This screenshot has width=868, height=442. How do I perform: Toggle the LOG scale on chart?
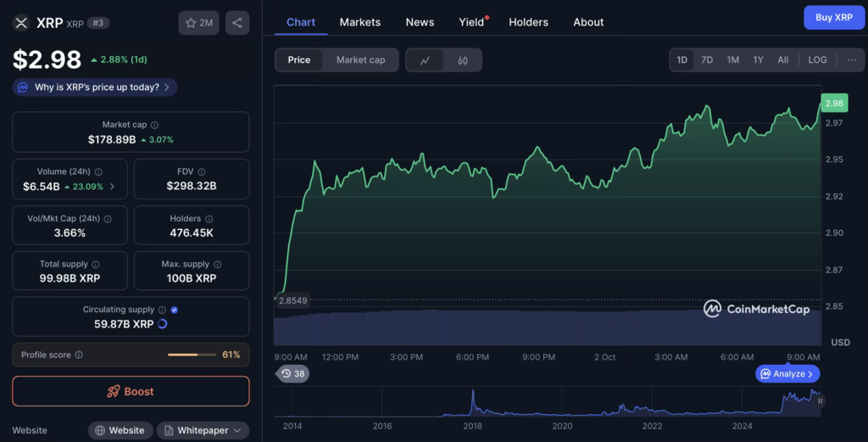click(817, 60)
